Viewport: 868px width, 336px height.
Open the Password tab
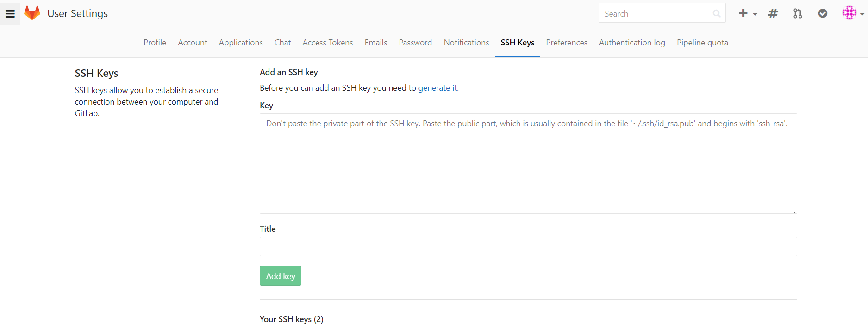point(415,43)
